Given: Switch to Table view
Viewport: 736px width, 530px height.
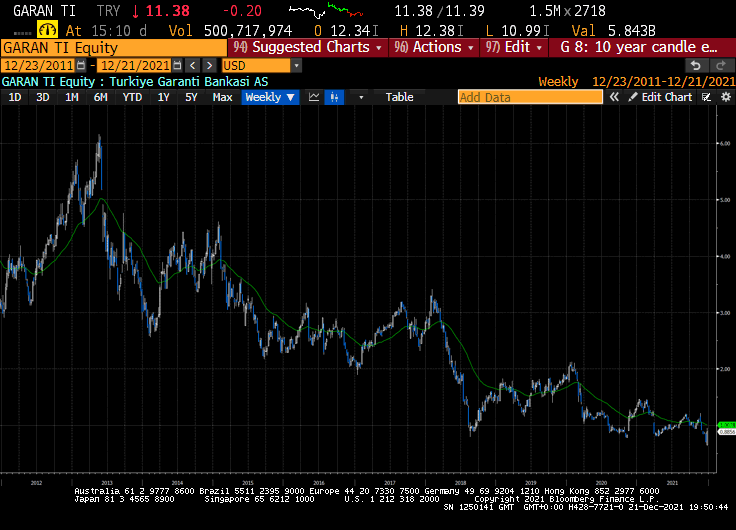Looking at the screenshot, I should pyautogui.click(x=399, y=97).
